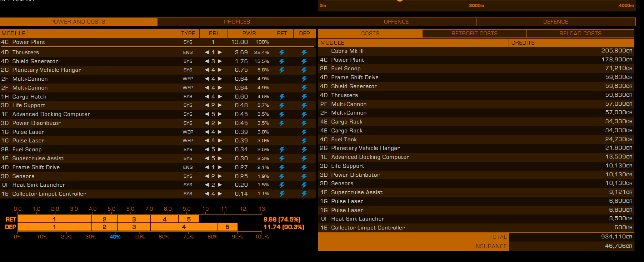
Task: Switch to the Profiles tab
Action: point(237,22)
